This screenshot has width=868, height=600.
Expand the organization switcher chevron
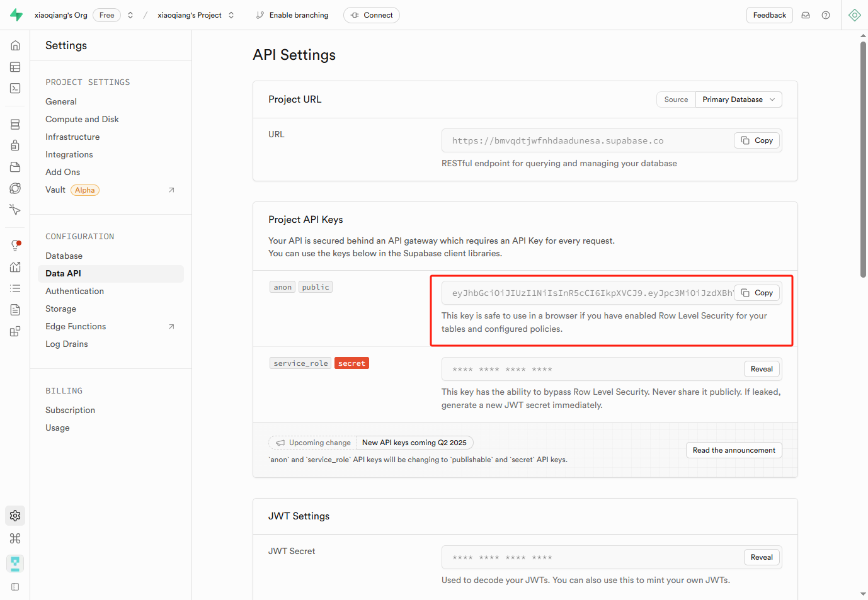130,15
